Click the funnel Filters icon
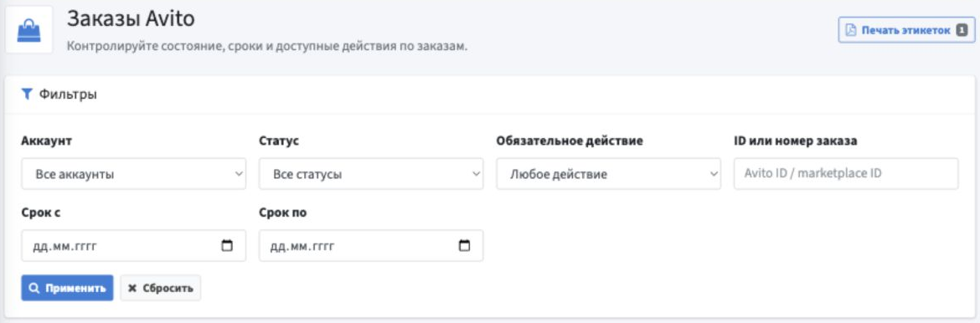 point(26,95)
